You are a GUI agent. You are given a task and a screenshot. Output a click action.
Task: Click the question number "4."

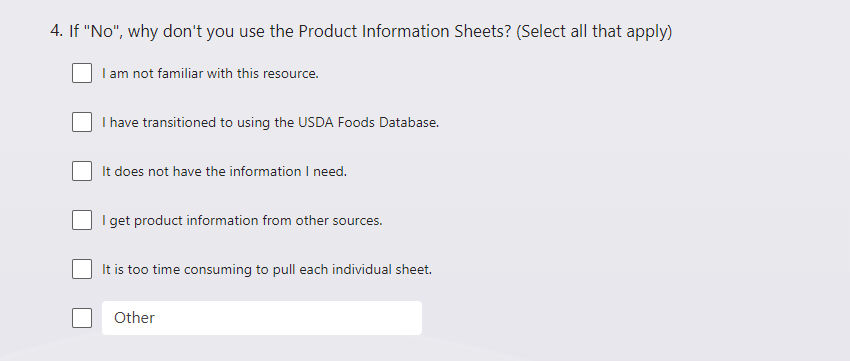click(57, 31)
